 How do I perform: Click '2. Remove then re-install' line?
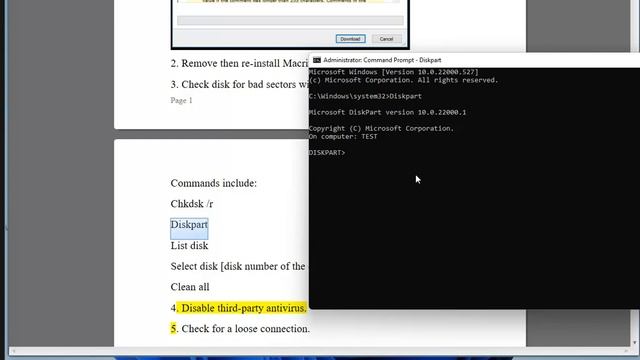coord(239,63)
